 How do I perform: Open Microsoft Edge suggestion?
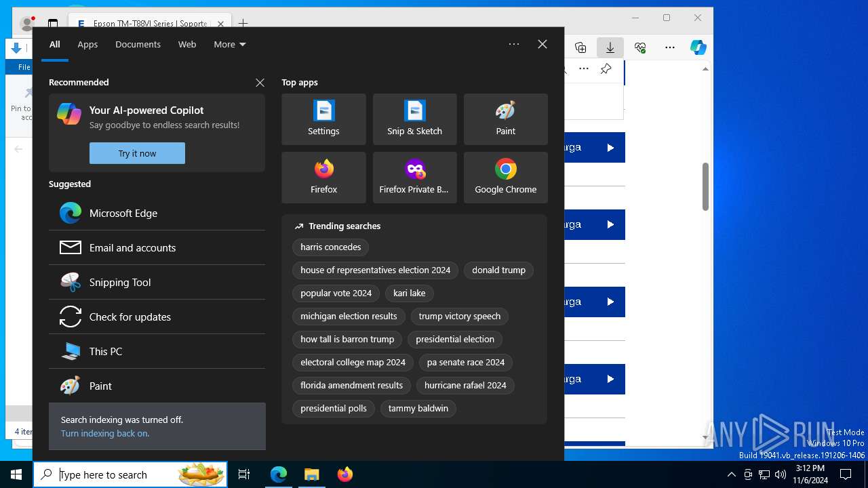157,213
